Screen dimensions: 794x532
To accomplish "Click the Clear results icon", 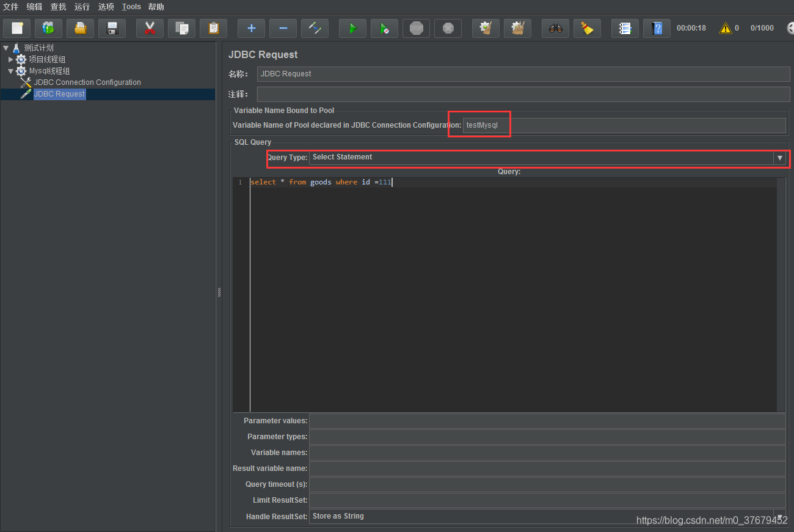I will click(x=486, y=28).
